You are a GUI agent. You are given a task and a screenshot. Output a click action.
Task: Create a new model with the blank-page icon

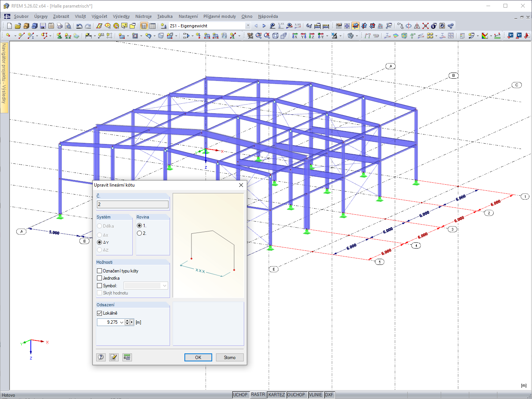[x=10, y=26]
